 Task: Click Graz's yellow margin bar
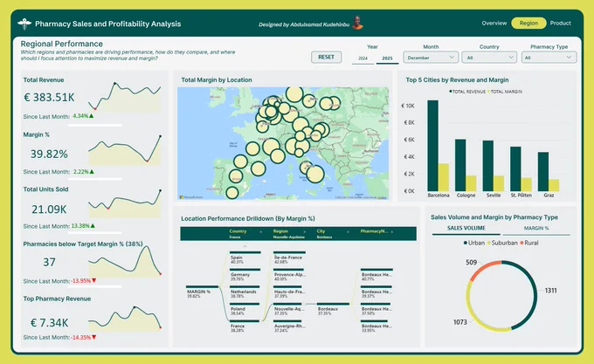pos(554,185)
